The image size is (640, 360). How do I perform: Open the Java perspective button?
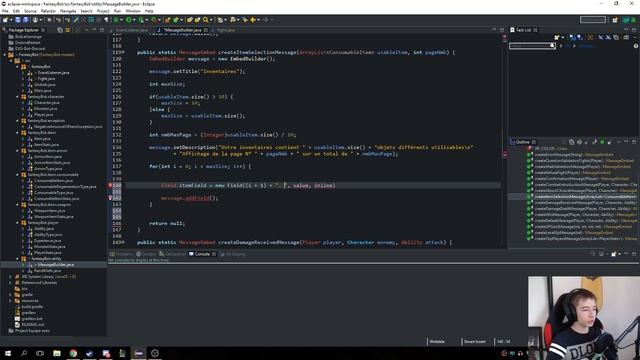pos(626,20)
